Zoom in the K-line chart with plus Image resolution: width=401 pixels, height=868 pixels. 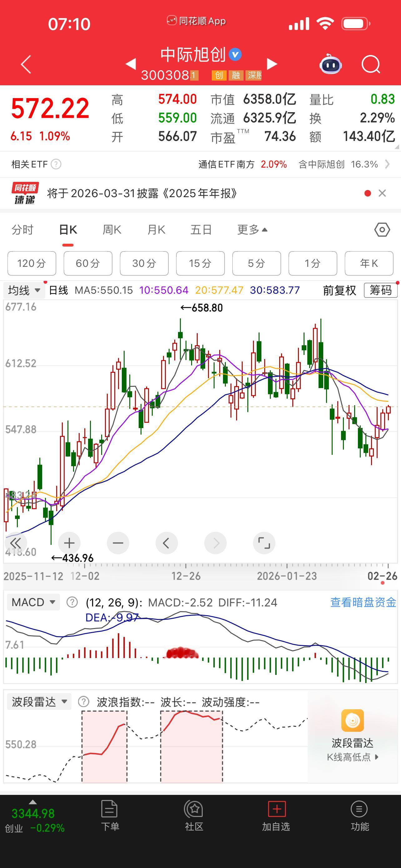[x=69, y=543]
